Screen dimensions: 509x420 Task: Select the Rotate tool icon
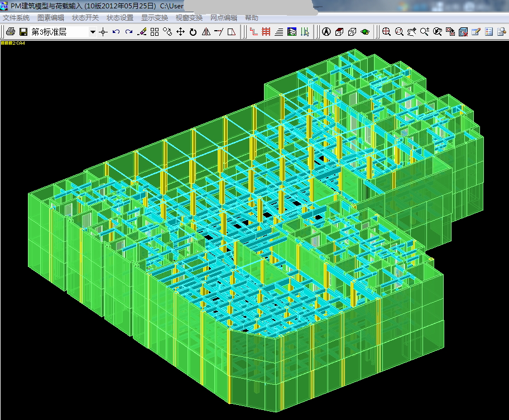(193, 32)
